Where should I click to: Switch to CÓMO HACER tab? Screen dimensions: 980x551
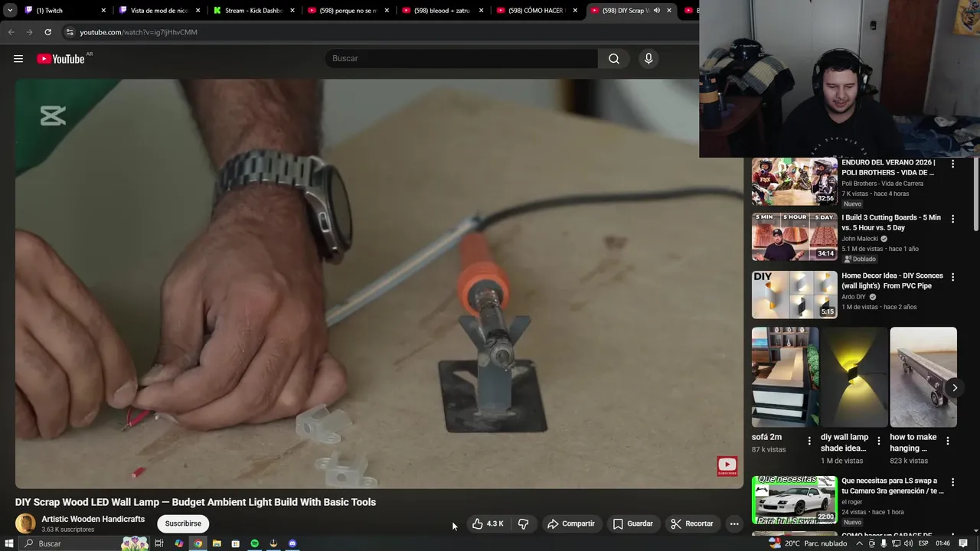pos(537,11)
